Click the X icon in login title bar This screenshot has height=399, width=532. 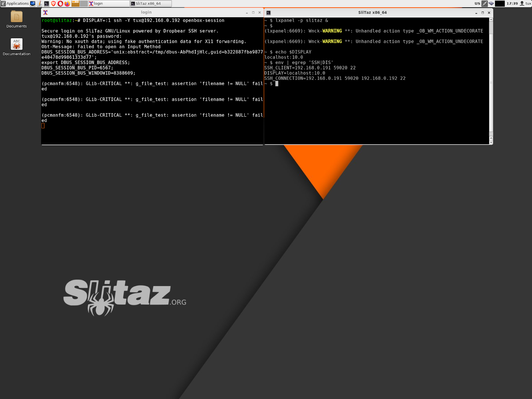click(x=46, y=13)
